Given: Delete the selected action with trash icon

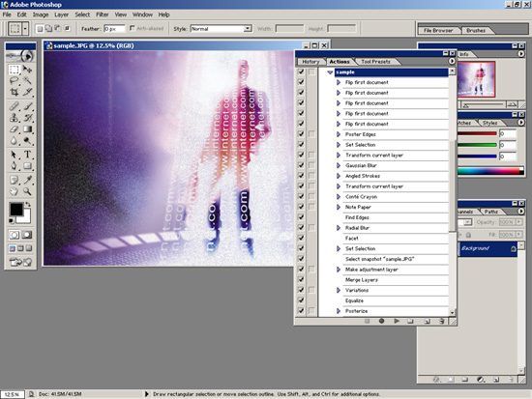Looking at the screenshot, I should pyautogui.click(x=441, y=321).
